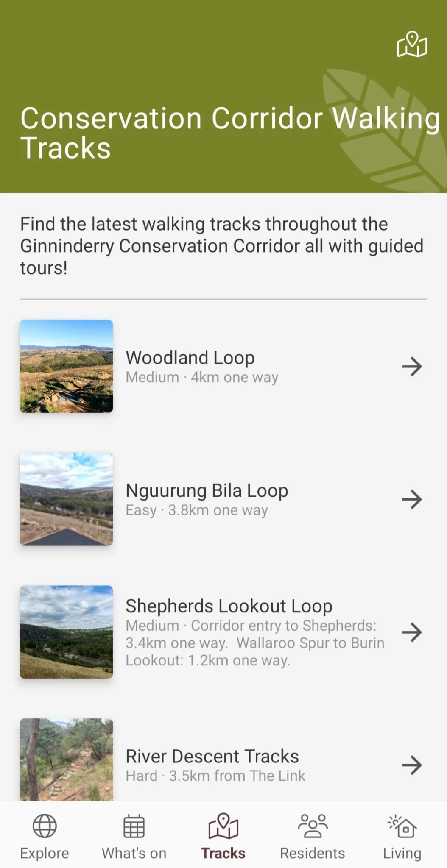Click the arrow beside Nguurung Bila Loop
The height and width of the screenshot is (868, 447).
(x=412, y=499)
